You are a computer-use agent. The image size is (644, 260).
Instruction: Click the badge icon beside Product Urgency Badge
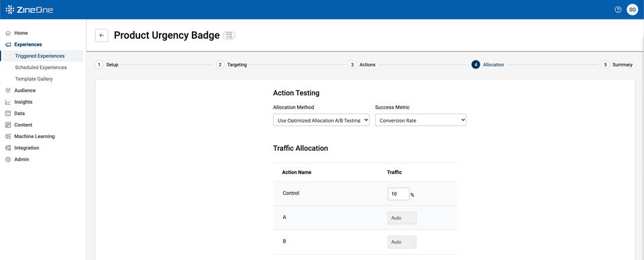pos(229,36)
